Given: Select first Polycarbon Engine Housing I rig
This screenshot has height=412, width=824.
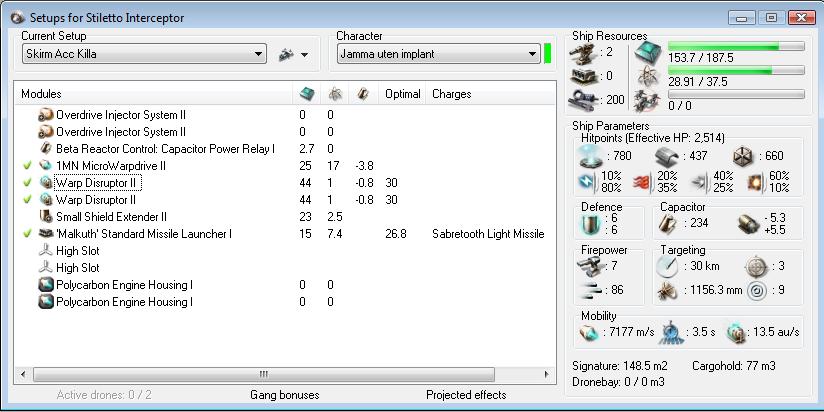Looking at the screenshot, I should click(x=284, y=285).
